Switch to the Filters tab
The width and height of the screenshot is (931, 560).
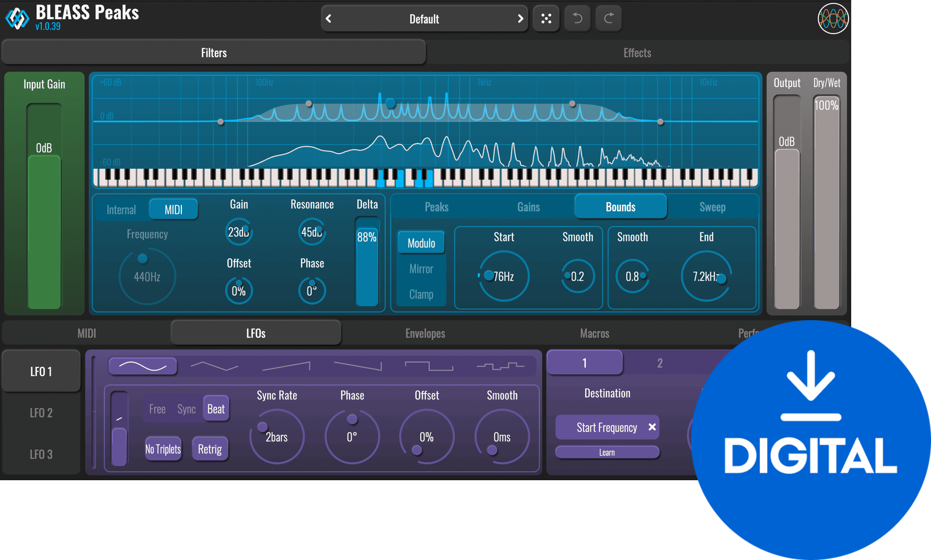(214, 53)
